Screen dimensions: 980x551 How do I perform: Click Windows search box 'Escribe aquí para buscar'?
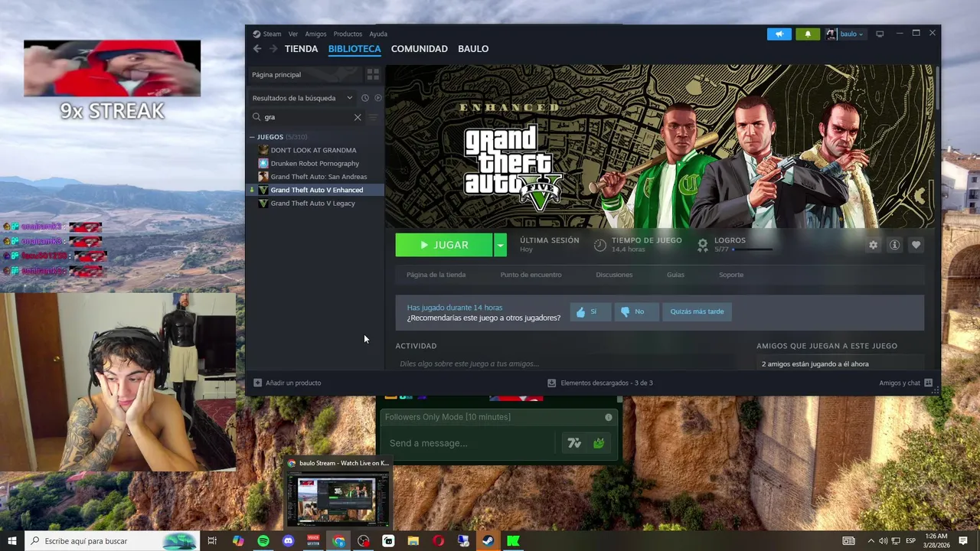pos(112,541)
